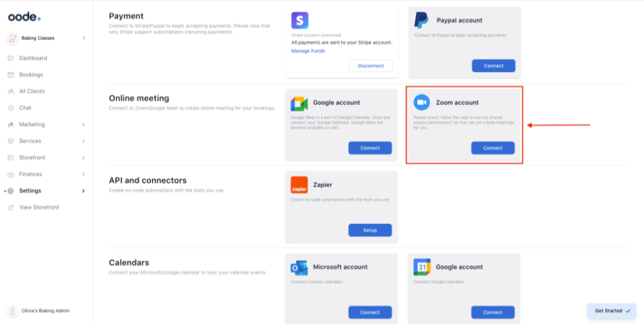Open the All Clients page
Screen dimensions: 644x324
click(x=31, y=91)
